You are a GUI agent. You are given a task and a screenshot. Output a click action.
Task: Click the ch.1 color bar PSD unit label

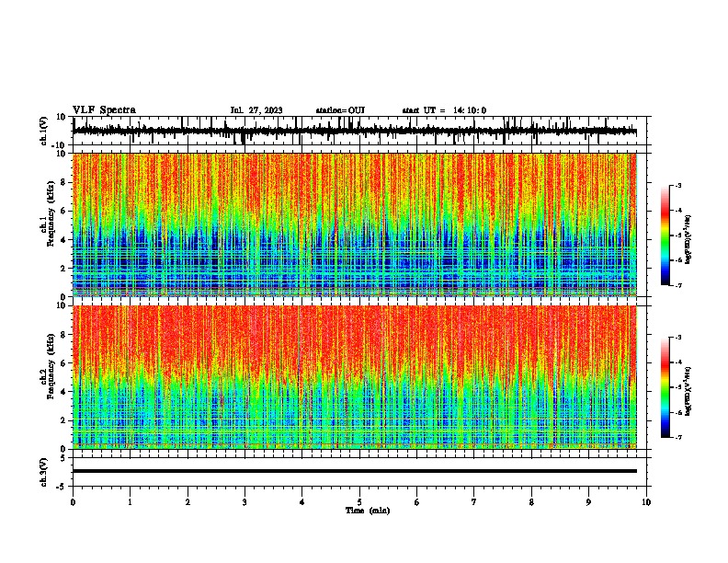(x=688, y=240)
